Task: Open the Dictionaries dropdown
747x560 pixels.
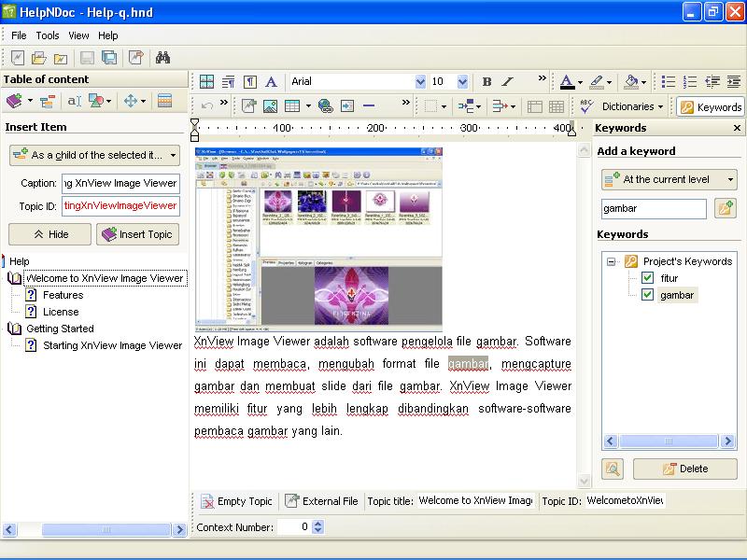Action: pyautogui.click(x=632, y=106)
